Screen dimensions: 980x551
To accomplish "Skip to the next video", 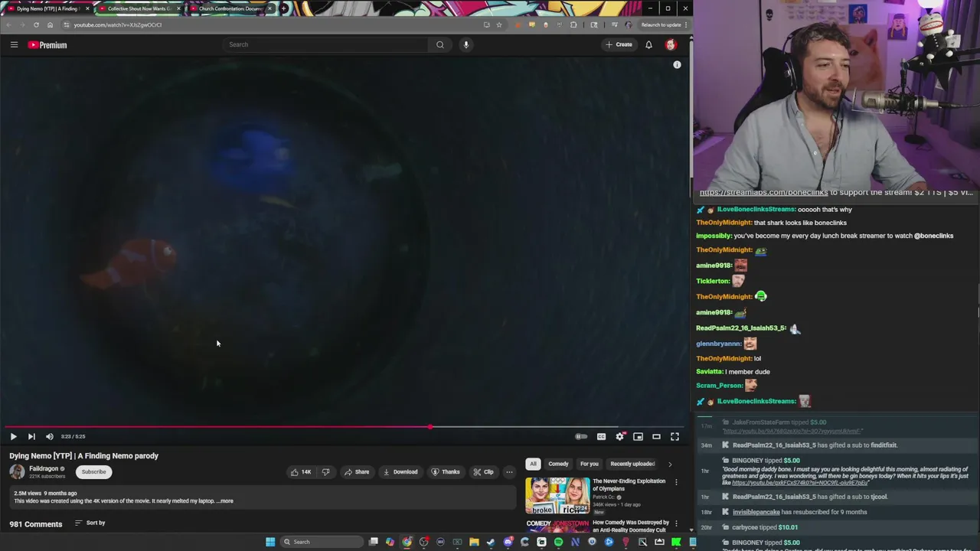I will (31, 436).
